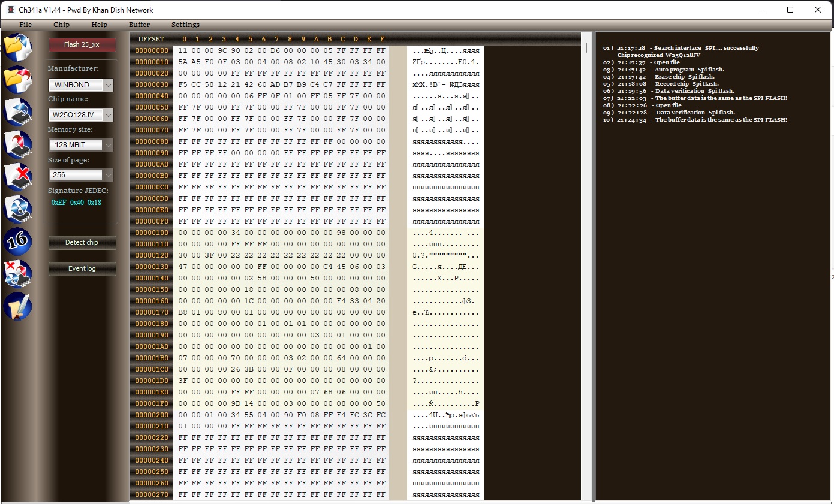Open the Settings menu
Image resolution: width=834 pixels, height=504 pixels.
point(185,25)
